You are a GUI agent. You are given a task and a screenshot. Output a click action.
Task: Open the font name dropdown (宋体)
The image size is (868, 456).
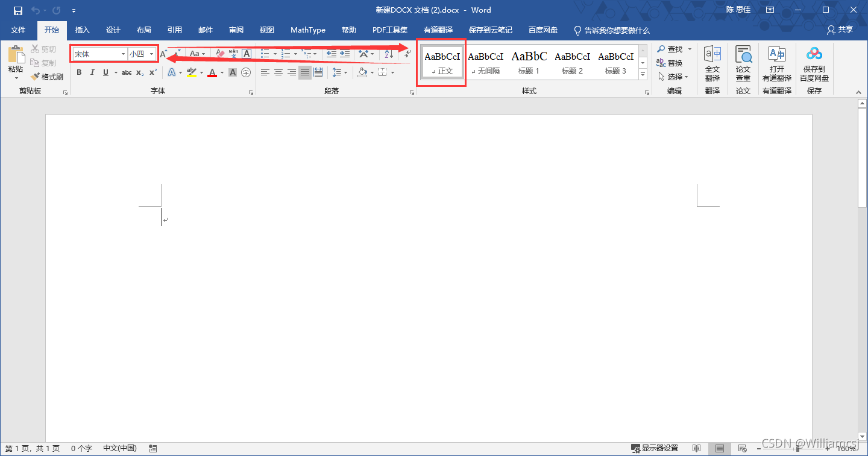(x=124, y=54)
